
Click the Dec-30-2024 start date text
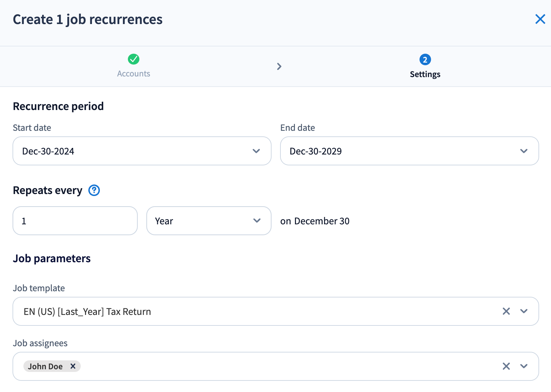48,151
